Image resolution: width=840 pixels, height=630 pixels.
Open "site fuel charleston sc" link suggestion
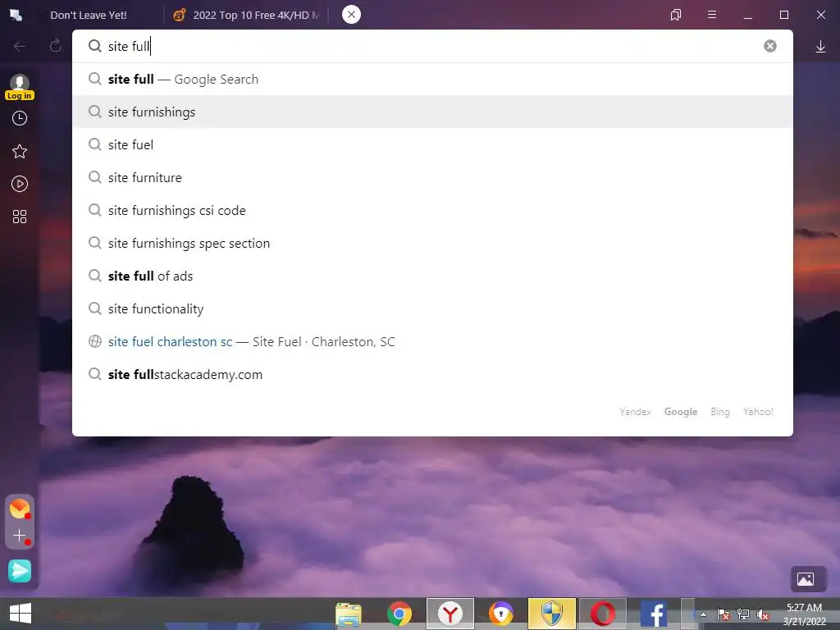pyautogui.click(x=432, y=342)
